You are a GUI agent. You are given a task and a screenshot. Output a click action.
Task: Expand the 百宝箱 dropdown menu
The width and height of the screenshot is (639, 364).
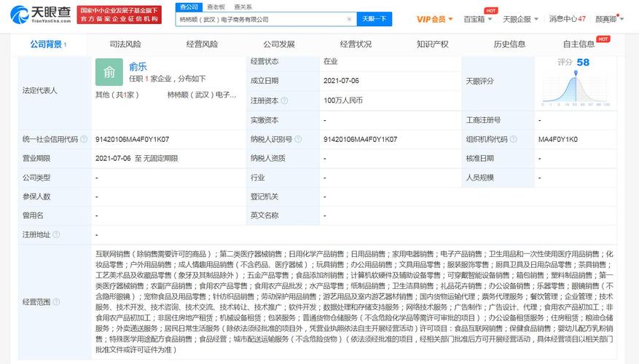[x=477, y=19]
